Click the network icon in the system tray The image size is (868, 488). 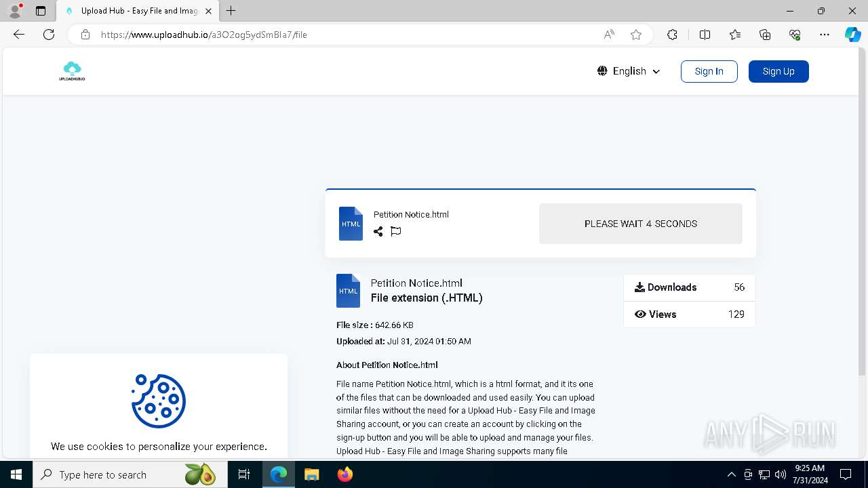pos(764,474)
